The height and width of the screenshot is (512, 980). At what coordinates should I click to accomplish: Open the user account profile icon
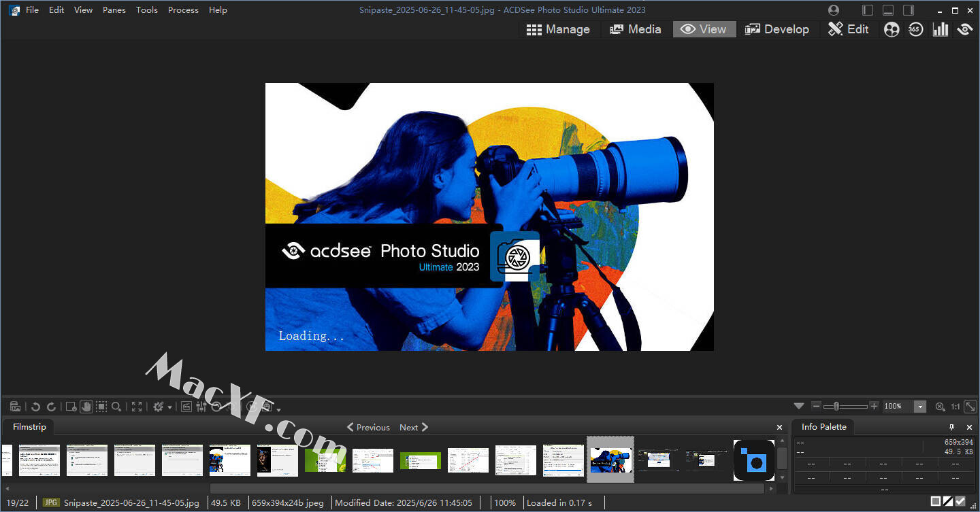[834, 10]
